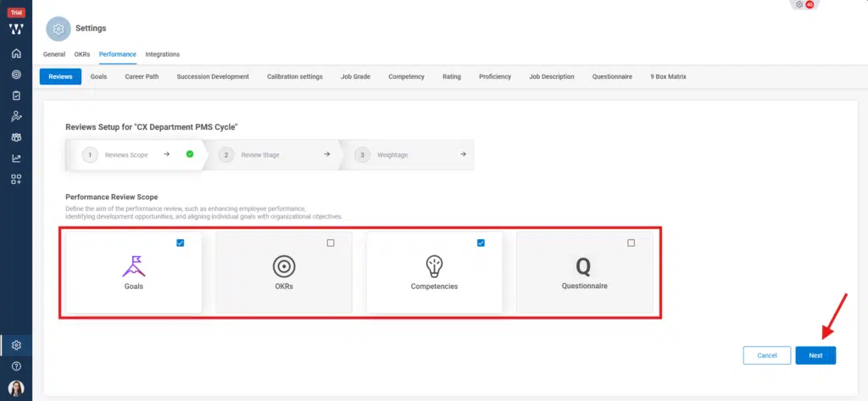Click the green check on Reviews Scope step

(190, 154)
